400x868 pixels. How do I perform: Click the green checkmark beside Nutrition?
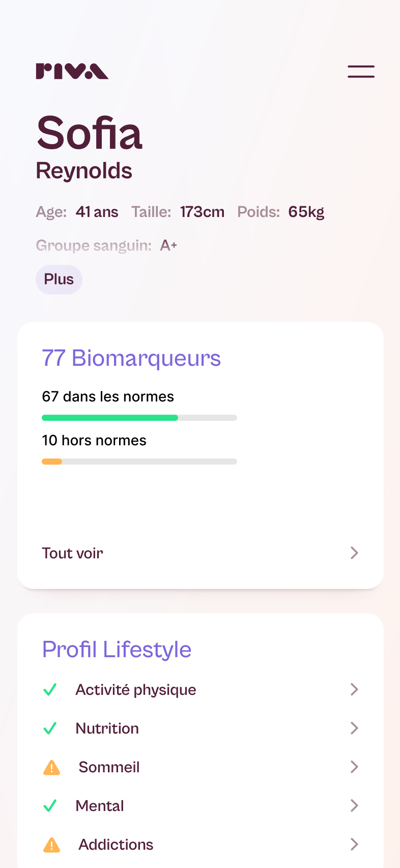50,728
